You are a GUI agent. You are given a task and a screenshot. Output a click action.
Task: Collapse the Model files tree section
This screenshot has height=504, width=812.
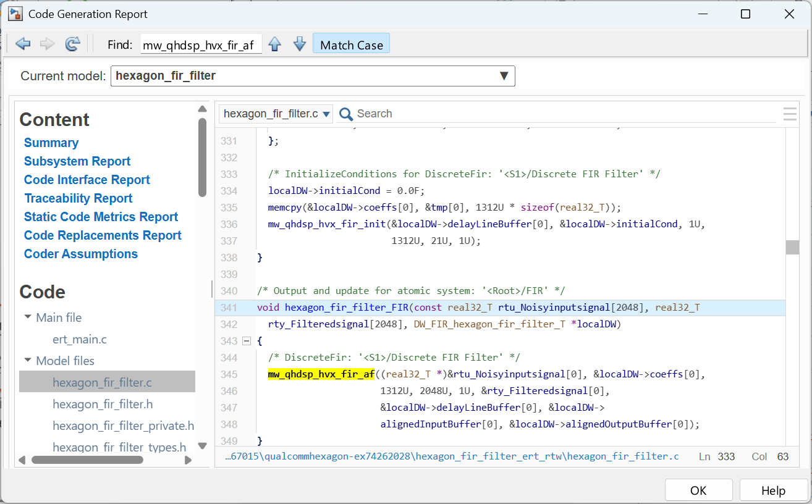28,360
